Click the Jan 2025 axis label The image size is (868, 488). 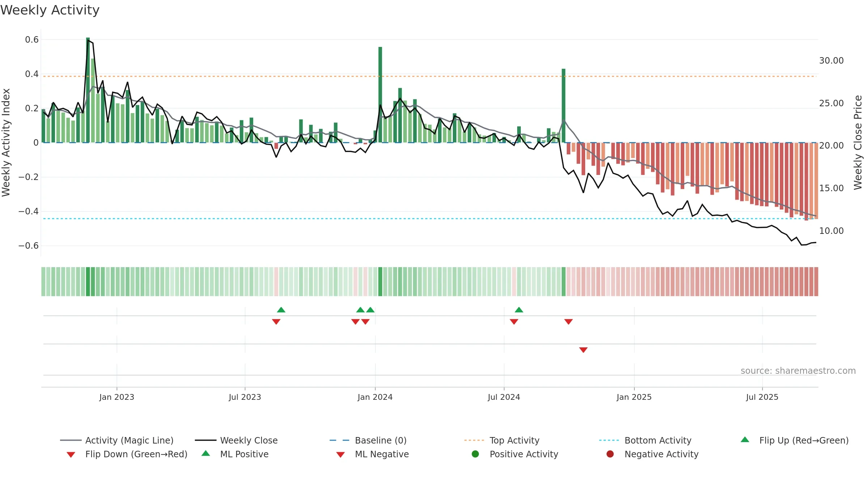coord(634,397)
